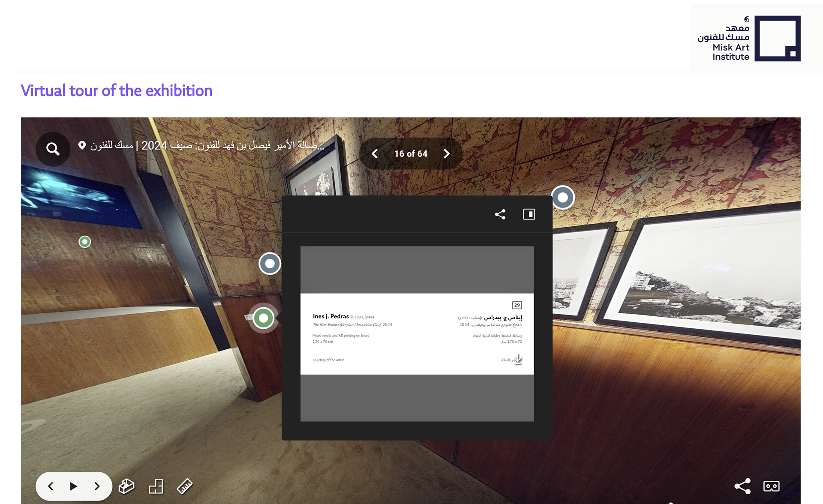
Task: Open the grey tag above the popup corner
Action: pos(562,198)
